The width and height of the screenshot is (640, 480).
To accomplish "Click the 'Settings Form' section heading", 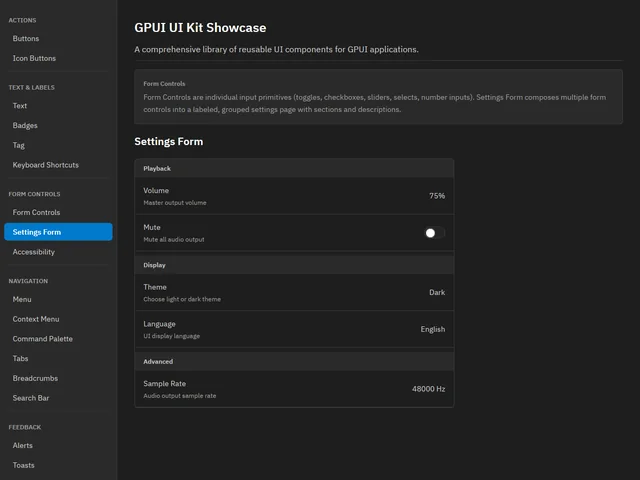I will click(169, 142).
